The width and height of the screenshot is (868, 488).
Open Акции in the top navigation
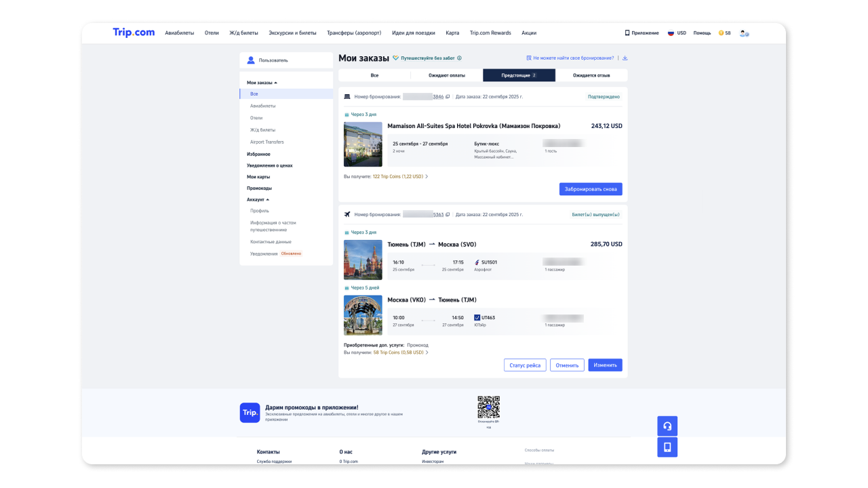pos(529,33)
